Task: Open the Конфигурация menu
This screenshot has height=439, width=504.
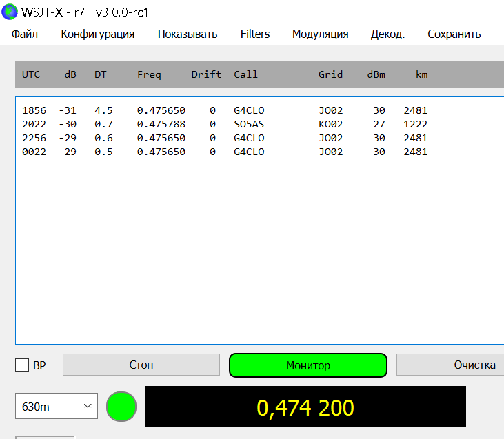Action: tap(98, 34)
